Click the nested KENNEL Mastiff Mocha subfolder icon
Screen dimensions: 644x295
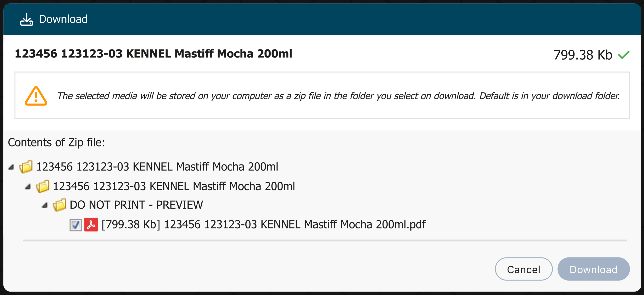43,186
